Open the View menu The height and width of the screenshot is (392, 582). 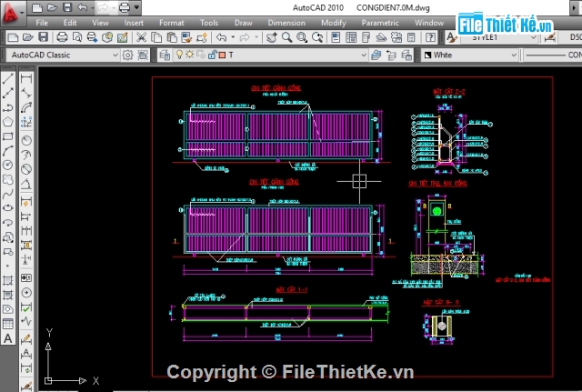(x=100, y=23)
